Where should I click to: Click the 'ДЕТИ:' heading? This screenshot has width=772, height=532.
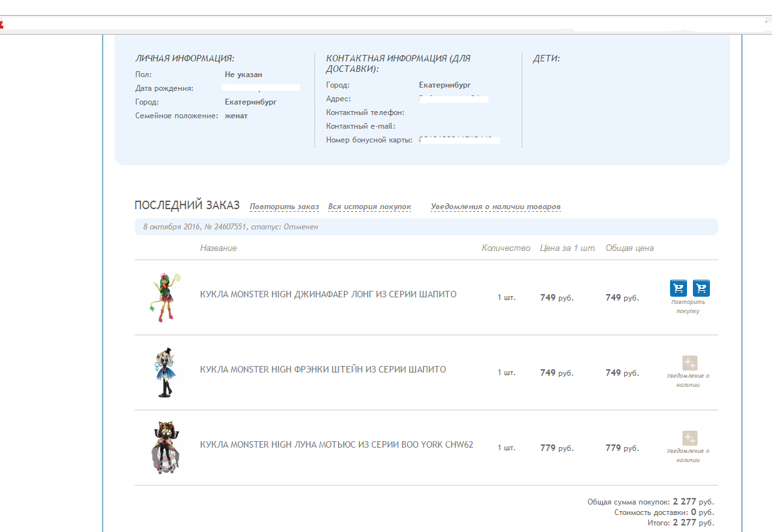pos(546,59)
